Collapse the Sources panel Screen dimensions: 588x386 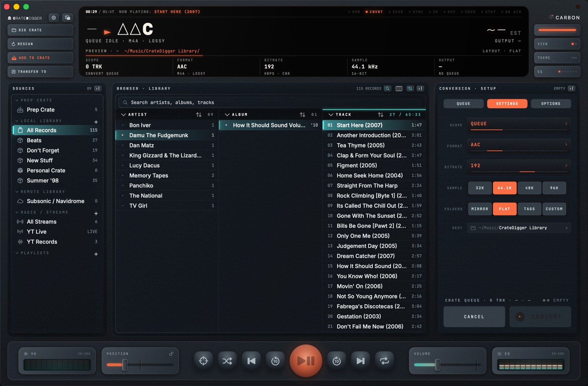(x=98, y=88)
